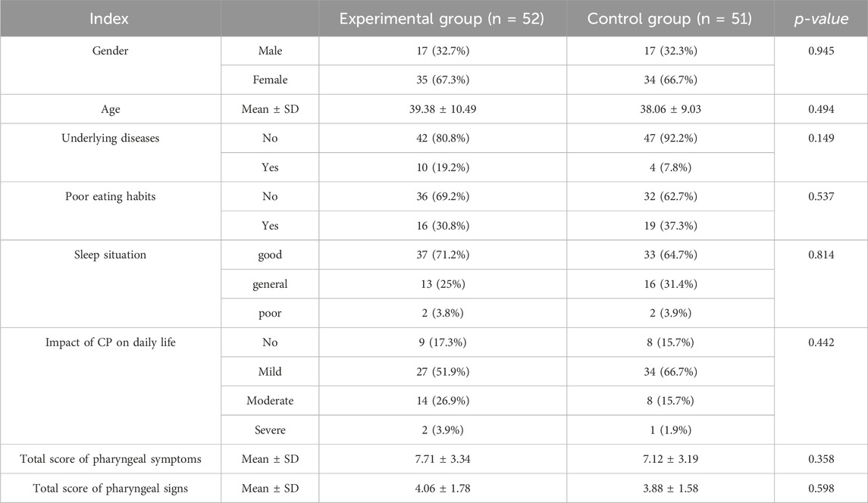Select the 47 (92.2%) cell

coord(670,139)
